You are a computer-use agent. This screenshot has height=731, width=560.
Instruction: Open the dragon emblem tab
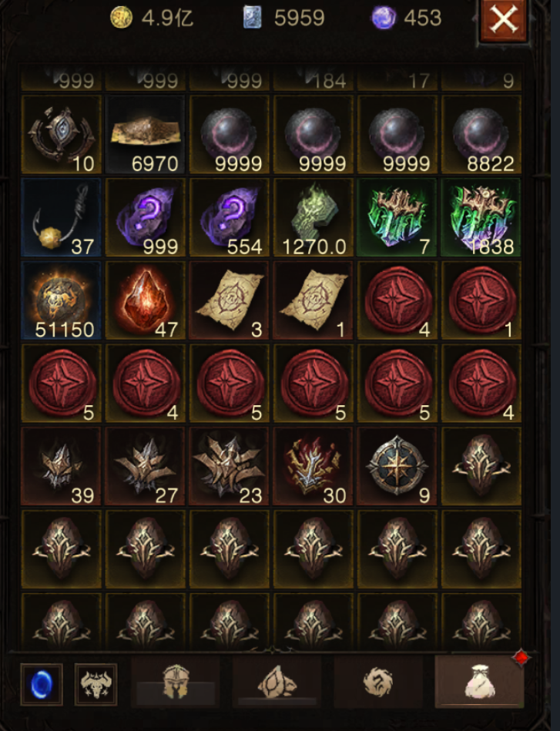378,682
